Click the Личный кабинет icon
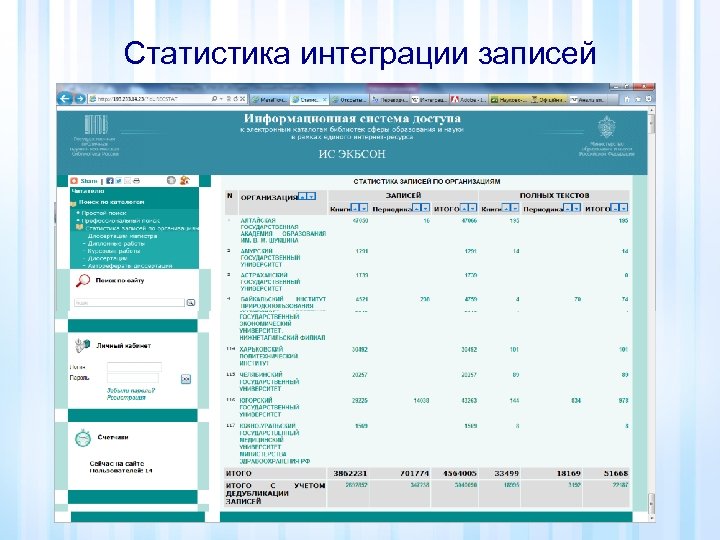This screenshot has height=540, width=720. click(x=82, y=345)
